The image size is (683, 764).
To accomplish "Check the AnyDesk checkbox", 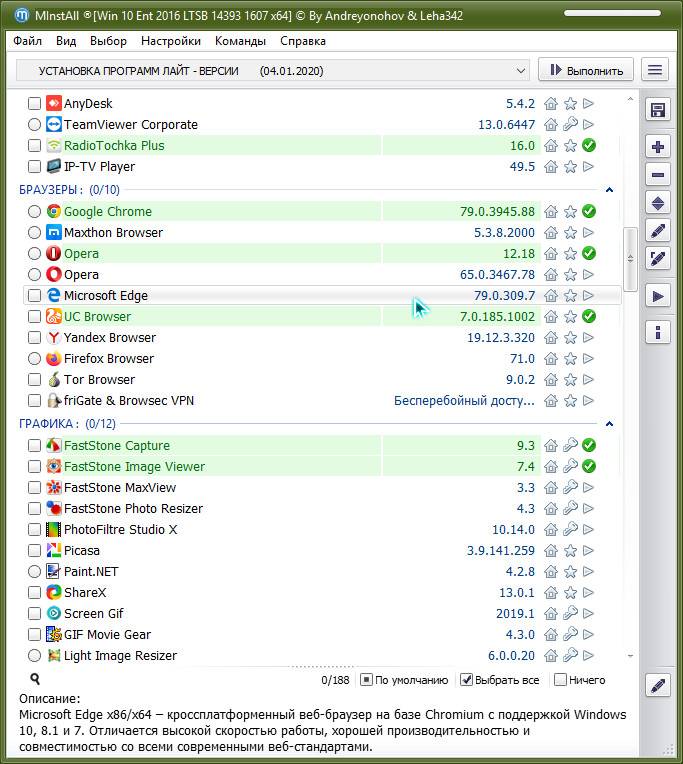I will click(34, 104).
